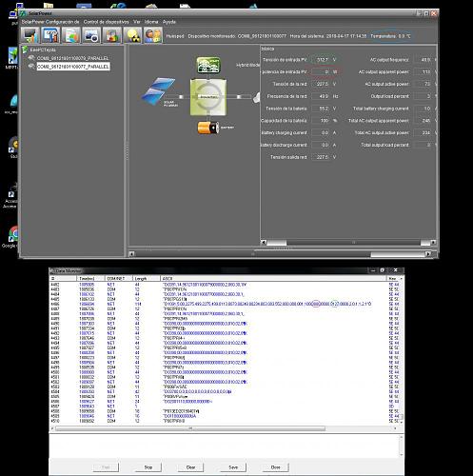Image resolution: width=473 pixels, height=476 pixels.
Task: Click the toolbar icon with camera lens
Action: tap(91, 35)
